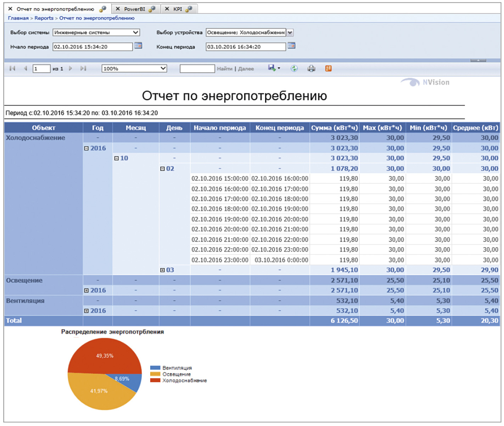The width and height of the screenshot is (504, 426).
Task: Click the Выбор устройства value field
Action: [246, 33]
